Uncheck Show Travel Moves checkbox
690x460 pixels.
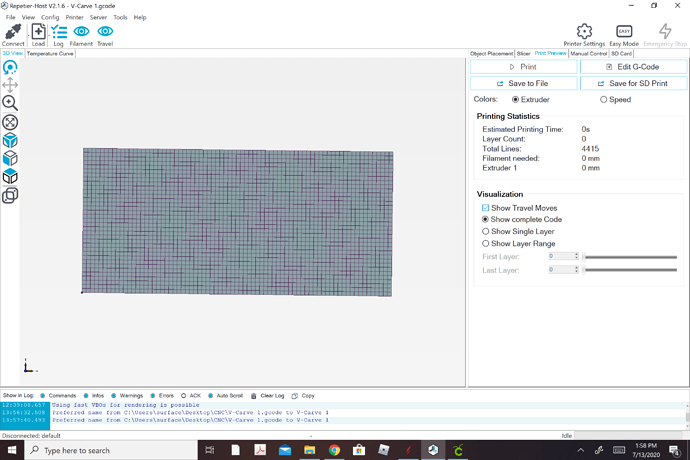coord(485,208)
